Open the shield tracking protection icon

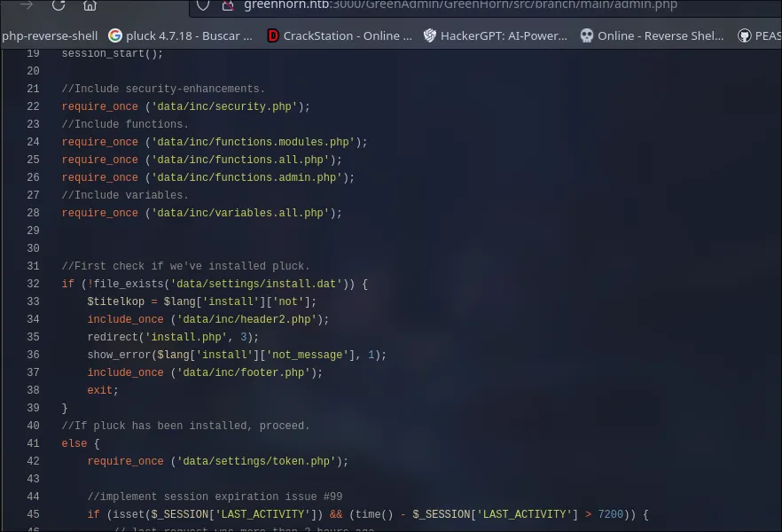(203, 5)
